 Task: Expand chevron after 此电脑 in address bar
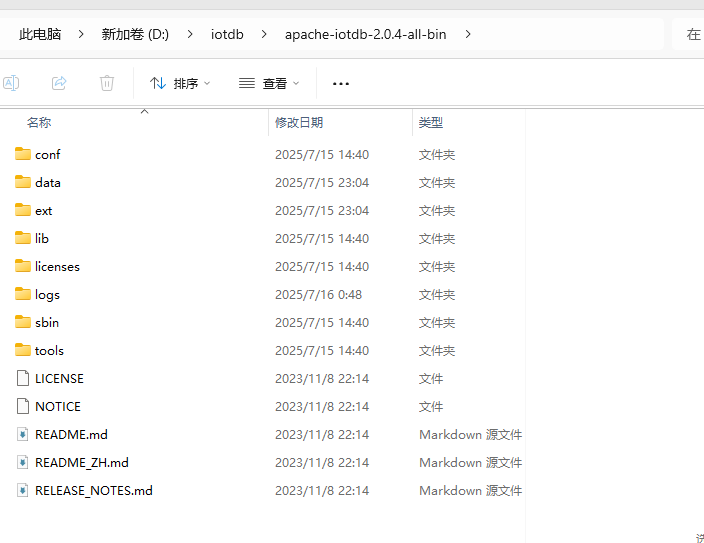coord(81,34)
